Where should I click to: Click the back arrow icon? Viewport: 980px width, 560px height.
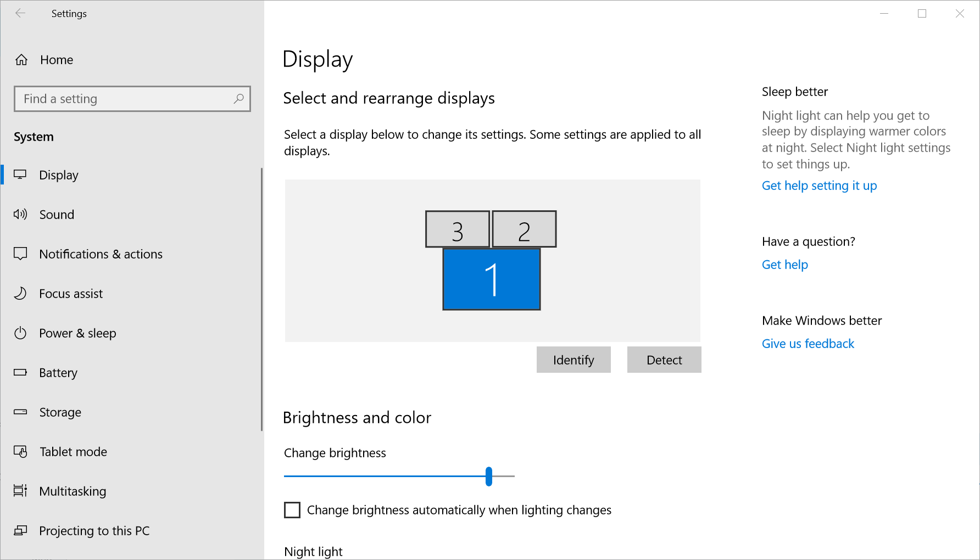tap(20, 14)
